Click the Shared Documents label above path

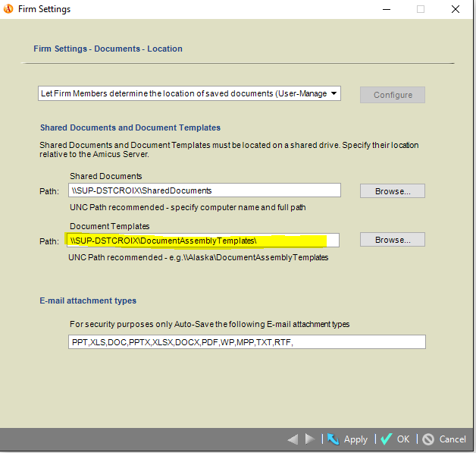[x=106, y=176]
